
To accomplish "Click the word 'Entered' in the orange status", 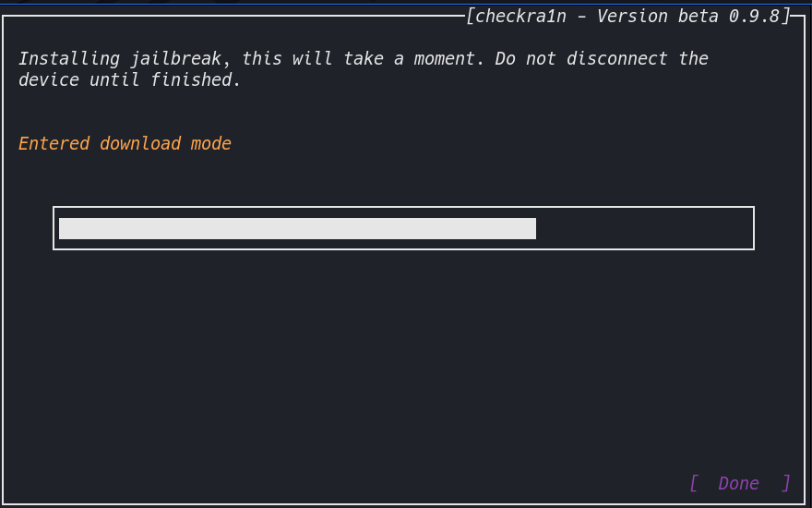I will (x=54, y=143).
